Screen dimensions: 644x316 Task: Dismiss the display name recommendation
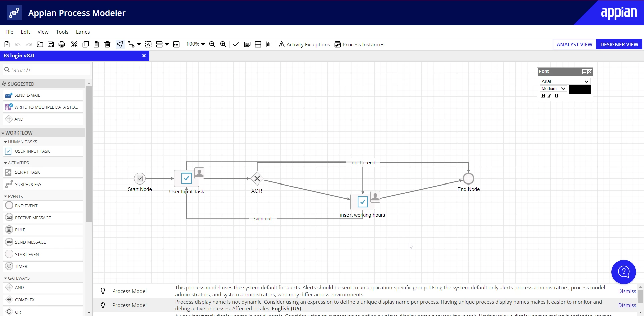tap(627, 305)
